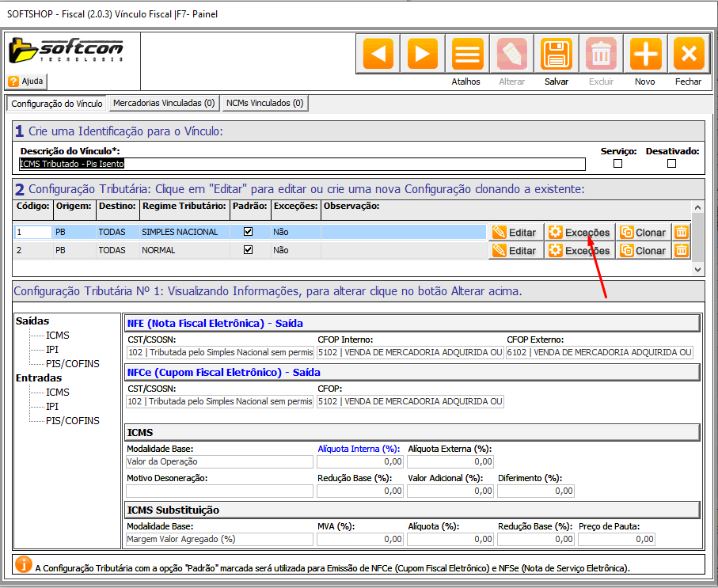Uncheck Padrão for the SIMPLES NACIONAL row
Viewport: 718px width, 588px height.
click(x=249, y=232)
